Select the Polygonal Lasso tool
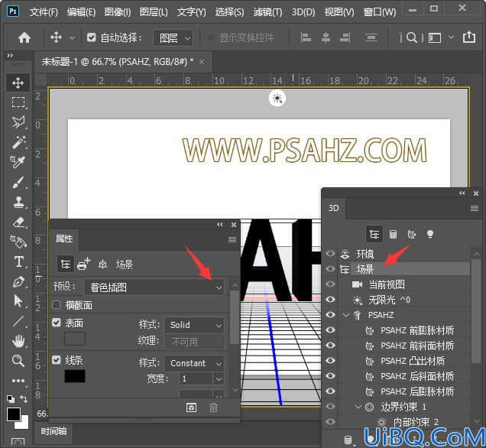Viewport: 486px width, 448px height. [x=18, y=122]
